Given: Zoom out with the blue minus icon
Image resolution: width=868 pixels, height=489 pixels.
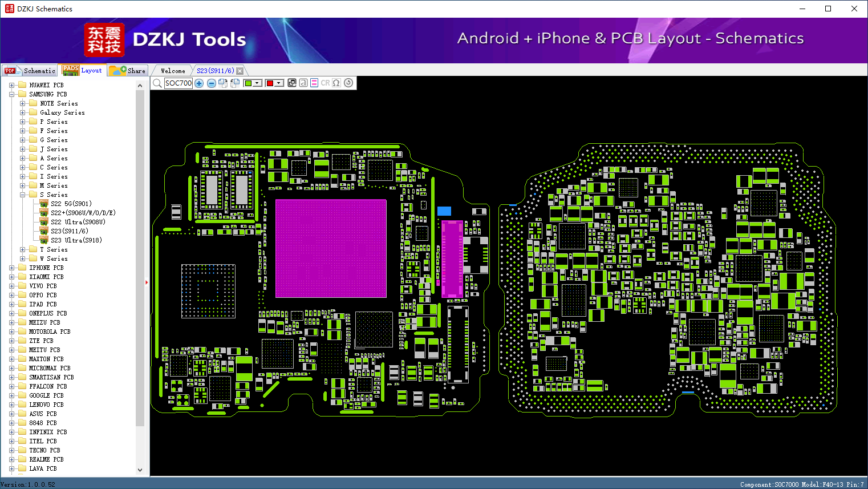Looking at the screenshot, I should click(211, 83).
